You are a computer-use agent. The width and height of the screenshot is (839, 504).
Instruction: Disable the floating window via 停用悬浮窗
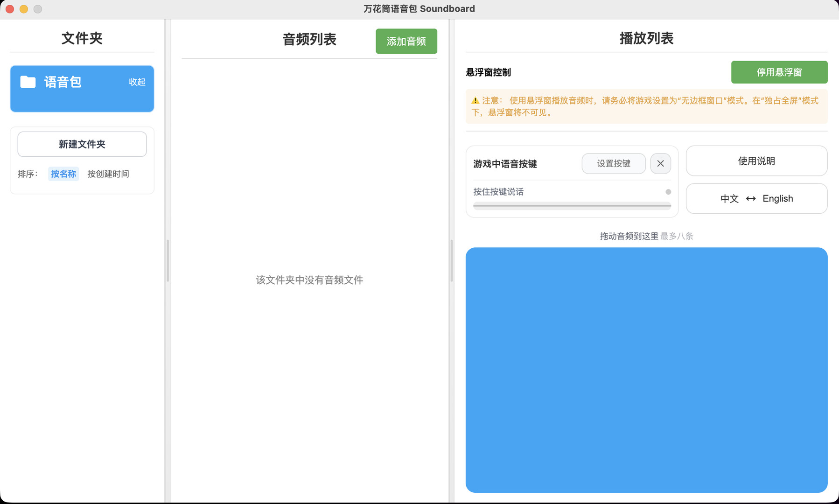click(779, 72)
